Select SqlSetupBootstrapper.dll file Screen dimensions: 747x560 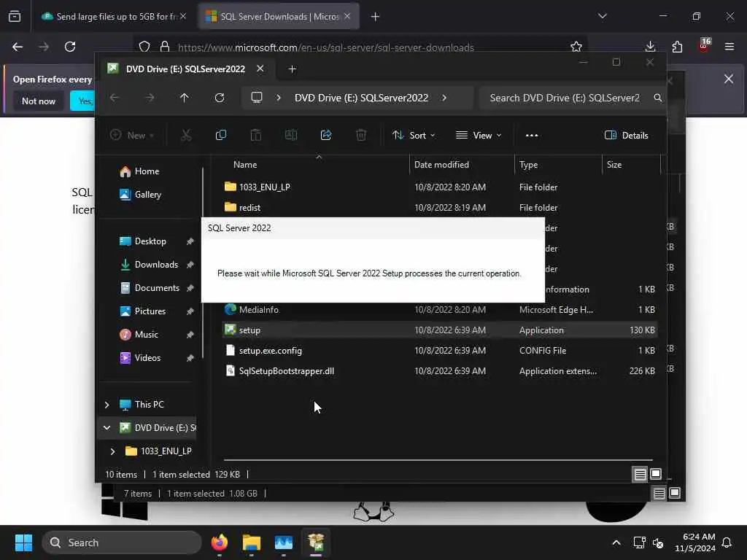439,371
